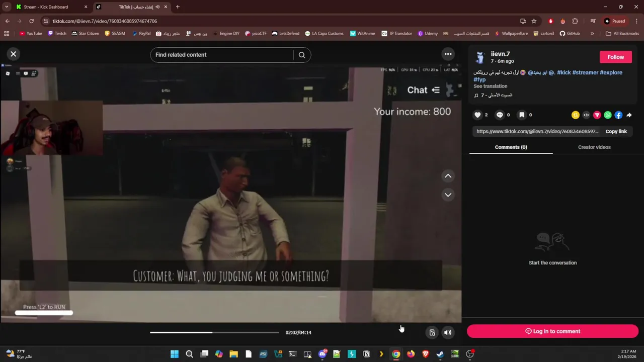This screenshot has width=644, height=362.
Task: Open Steam from taskbar
Action: 440,354
